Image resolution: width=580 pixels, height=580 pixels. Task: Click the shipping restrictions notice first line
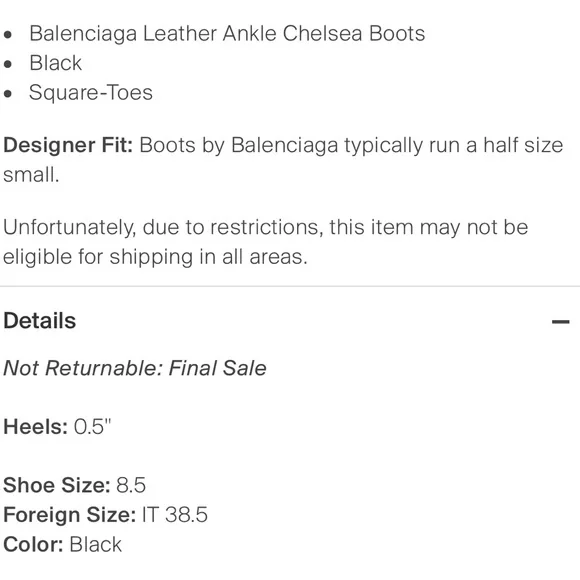[x=266, y=227]
